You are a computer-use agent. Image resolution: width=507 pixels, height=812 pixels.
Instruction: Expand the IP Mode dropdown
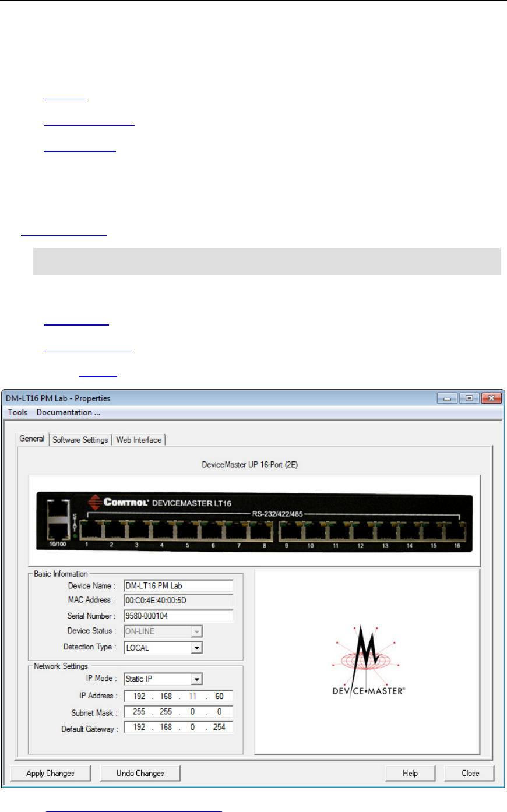(197, 679)
